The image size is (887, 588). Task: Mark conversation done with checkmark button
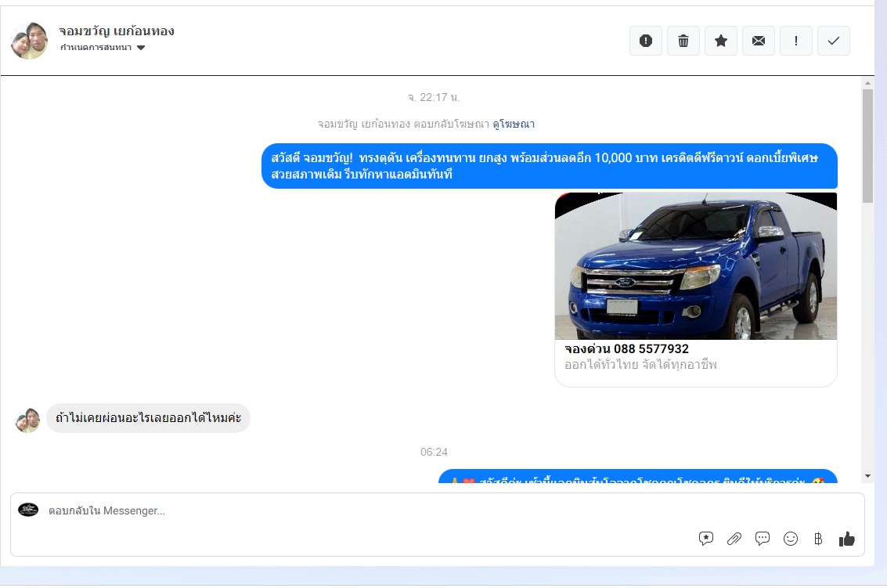(834, 41)
